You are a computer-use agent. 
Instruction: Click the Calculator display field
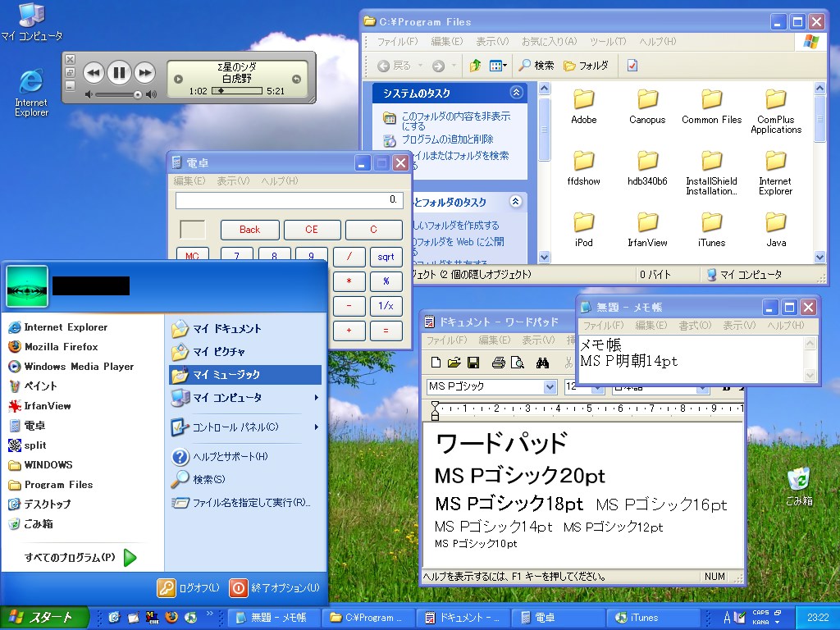(289, 200)
